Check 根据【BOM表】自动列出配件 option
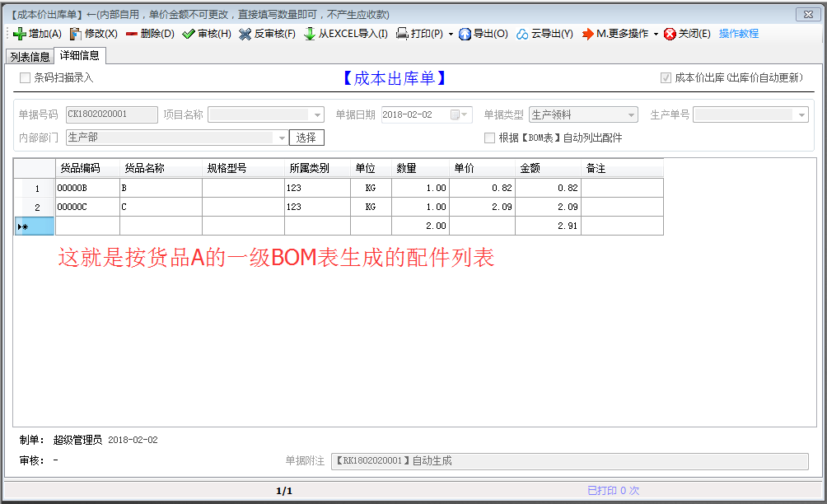The image size is (827, 504). pyautogui.click(x=489, y=138)
